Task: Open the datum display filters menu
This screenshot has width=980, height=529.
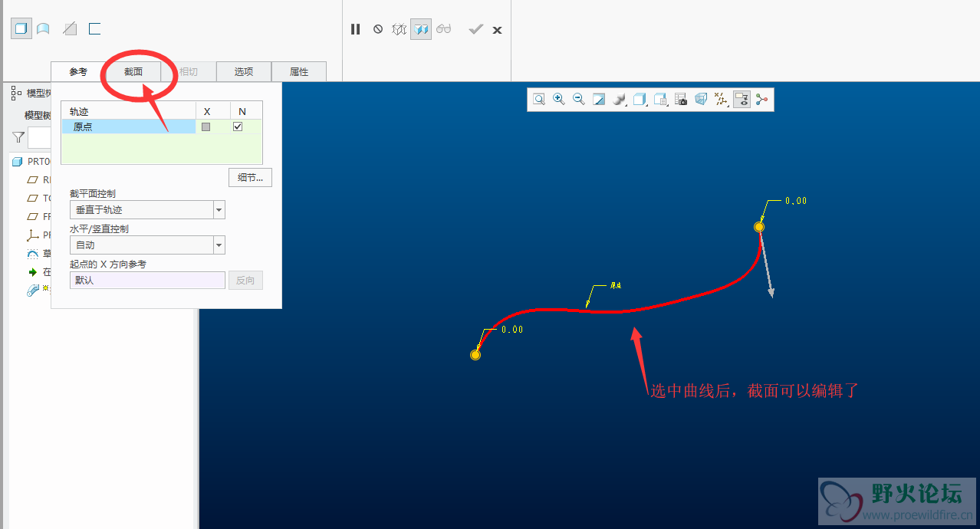Action: [721, 99]
